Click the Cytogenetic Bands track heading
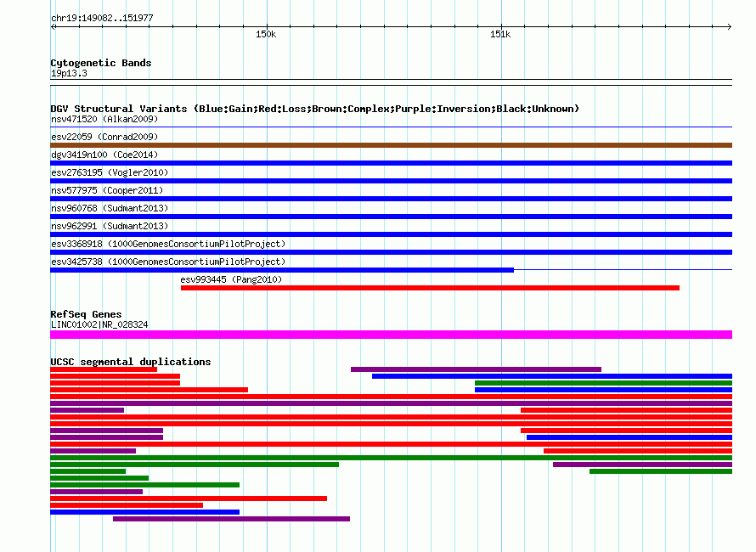The width and height of the screenshot is (756, 552). coord(101,63)
